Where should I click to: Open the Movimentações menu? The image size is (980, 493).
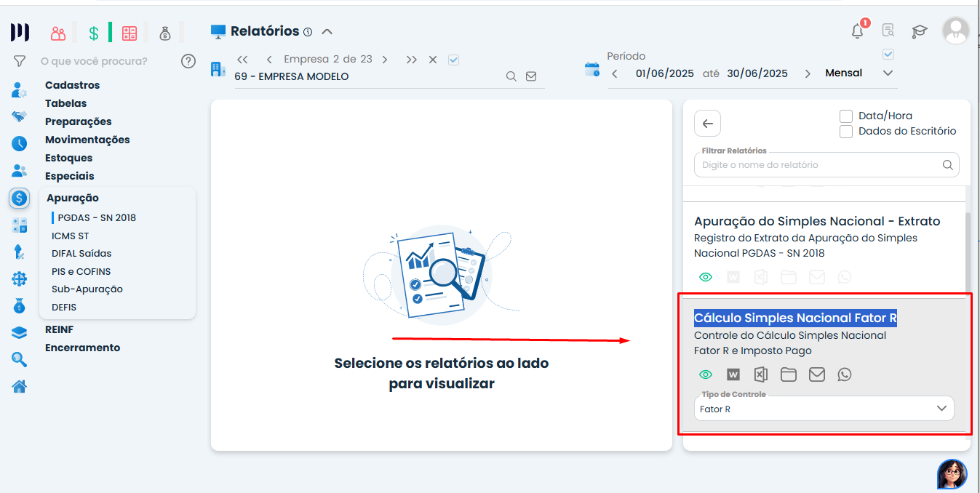click(x=87, y=140)
